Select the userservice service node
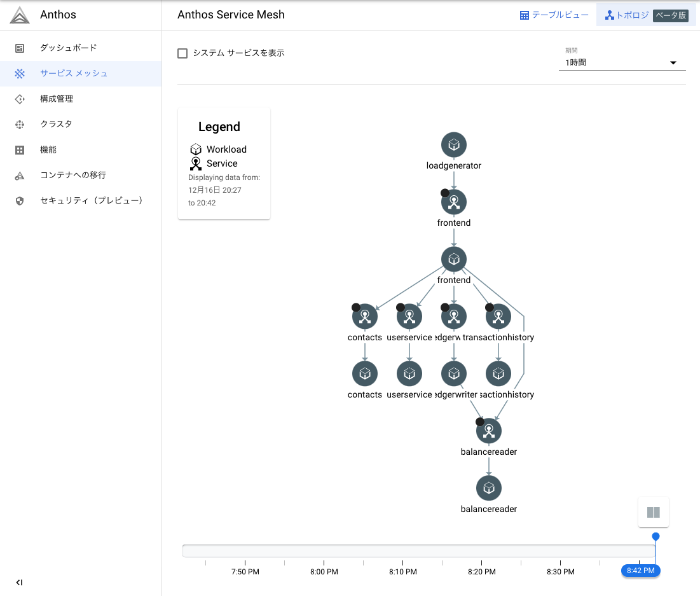This screenshot has height=596, width=700. point(409,316)
